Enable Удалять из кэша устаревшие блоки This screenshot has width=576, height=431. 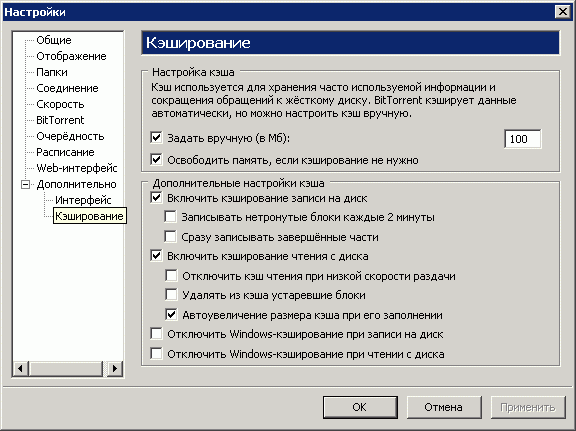(171, 295)
